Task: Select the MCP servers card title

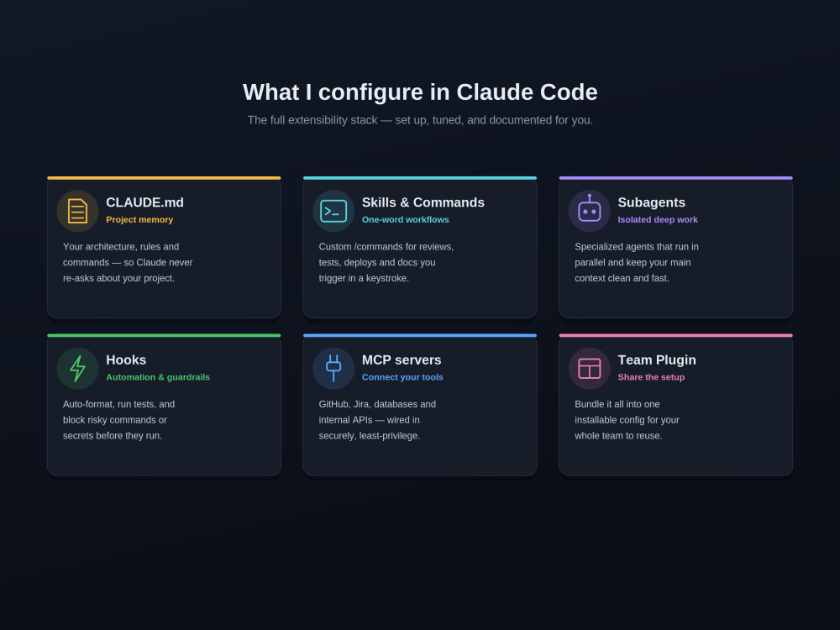Action: tap(402, 360)
